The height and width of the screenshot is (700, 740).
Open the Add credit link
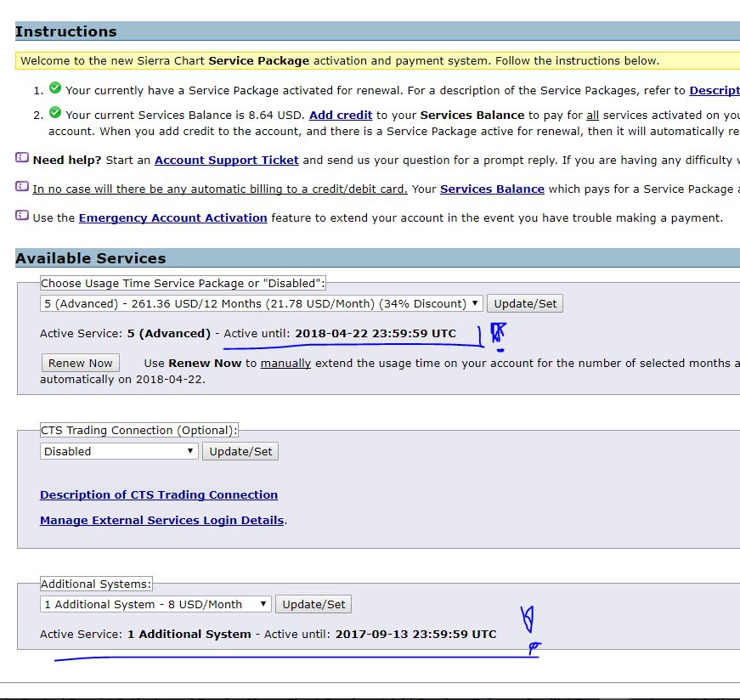341,116
